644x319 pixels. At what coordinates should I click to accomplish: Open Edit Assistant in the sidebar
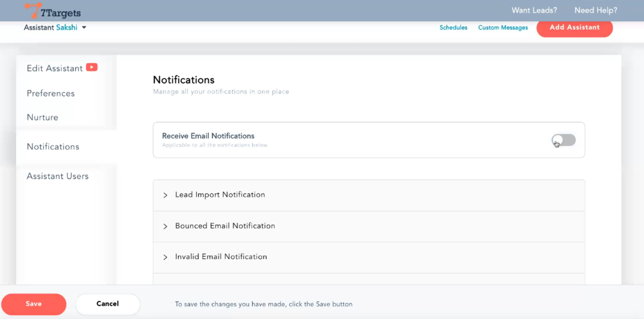click(x=54, y=69)
